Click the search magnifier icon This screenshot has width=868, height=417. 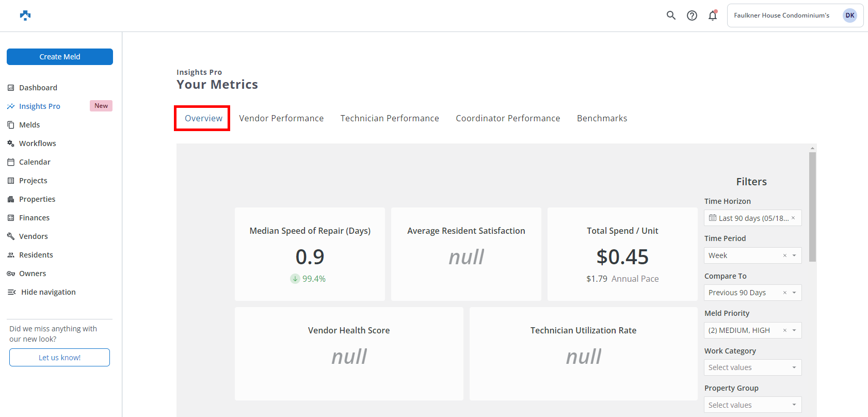pos(671,15)
